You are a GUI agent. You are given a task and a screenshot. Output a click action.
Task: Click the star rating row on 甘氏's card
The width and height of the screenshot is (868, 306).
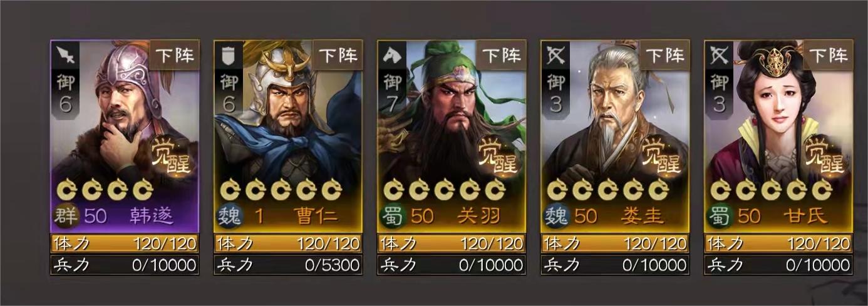(771, 189)
